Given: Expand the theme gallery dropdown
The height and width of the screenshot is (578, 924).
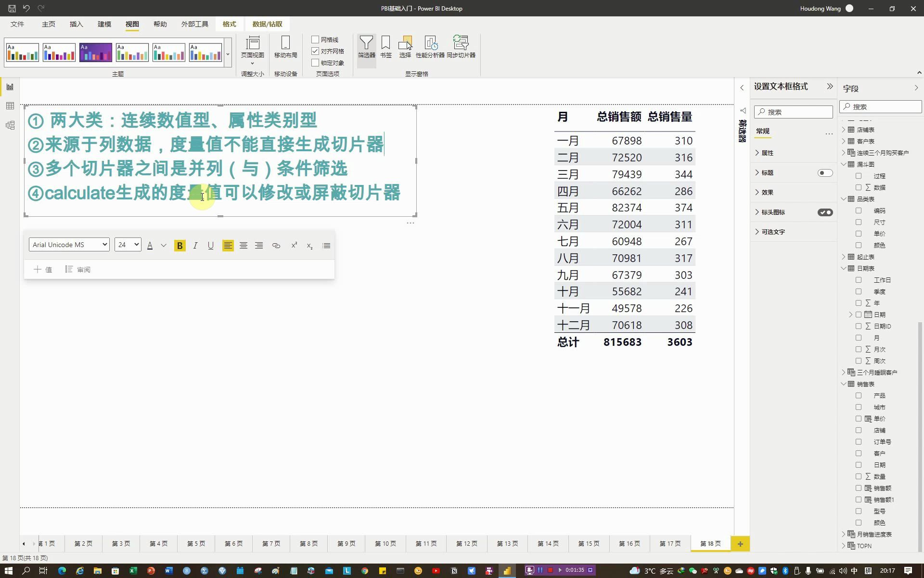Looking at the screenshot, I should (x=228, y=53).
